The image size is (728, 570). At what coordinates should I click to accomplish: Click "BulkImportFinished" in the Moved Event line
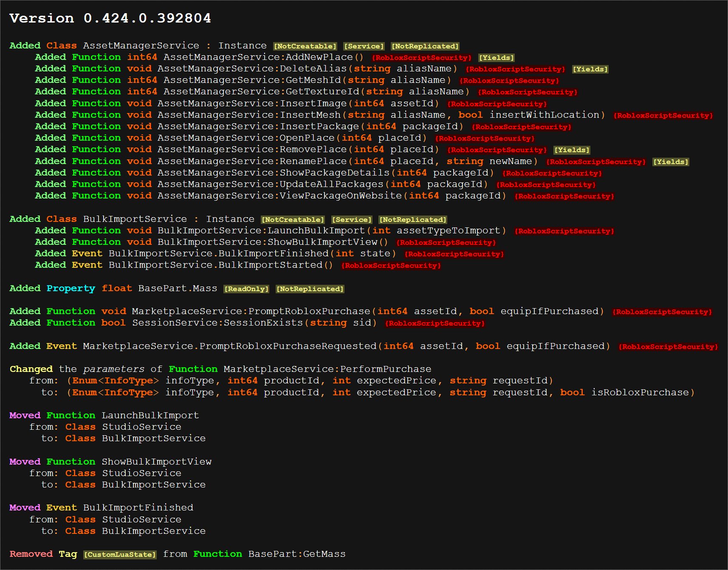point(138,508)
